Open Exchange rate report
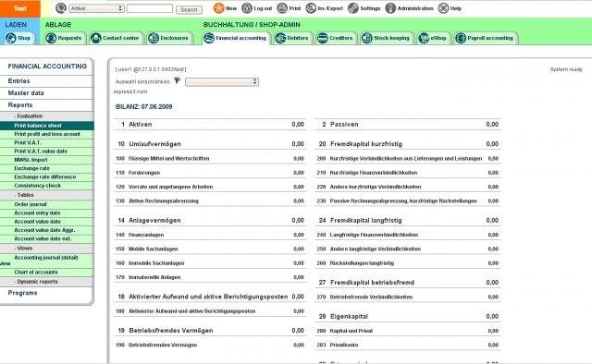592x364 pixels. coord(47,169)
